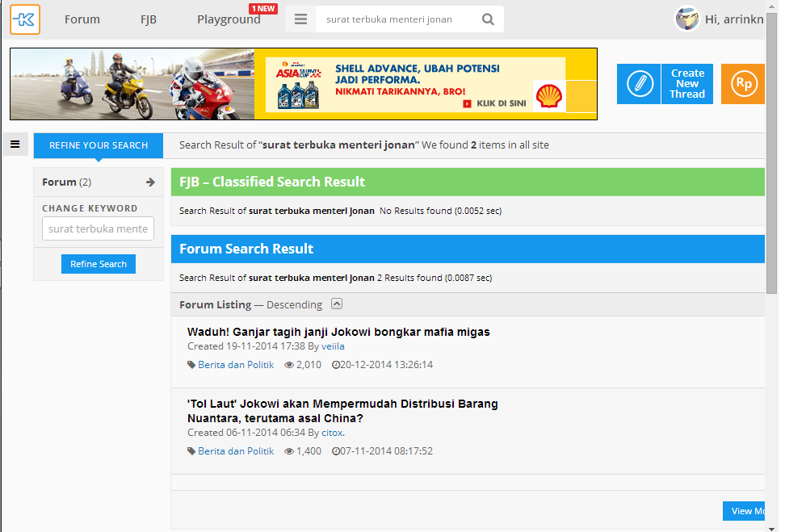785x532 pixels.
Task: Click clock icon beside 20-12-2014 13:26:14
Action: tap(335, 365)
